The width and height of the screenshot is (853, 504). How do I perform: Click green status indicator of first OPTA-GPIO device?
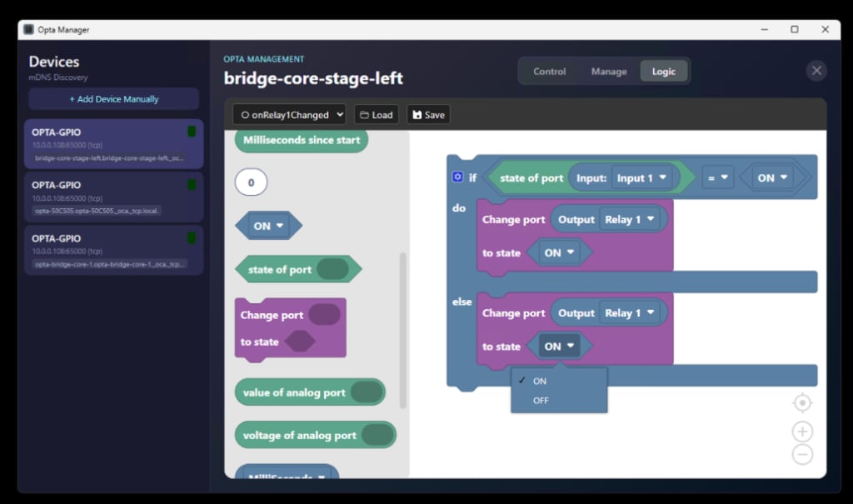click(192, 131)
